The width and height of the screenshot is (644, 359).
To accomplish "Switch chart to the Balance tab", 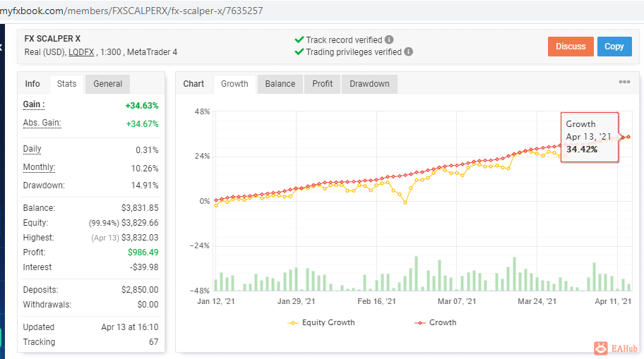I will (x=280, y=84).
